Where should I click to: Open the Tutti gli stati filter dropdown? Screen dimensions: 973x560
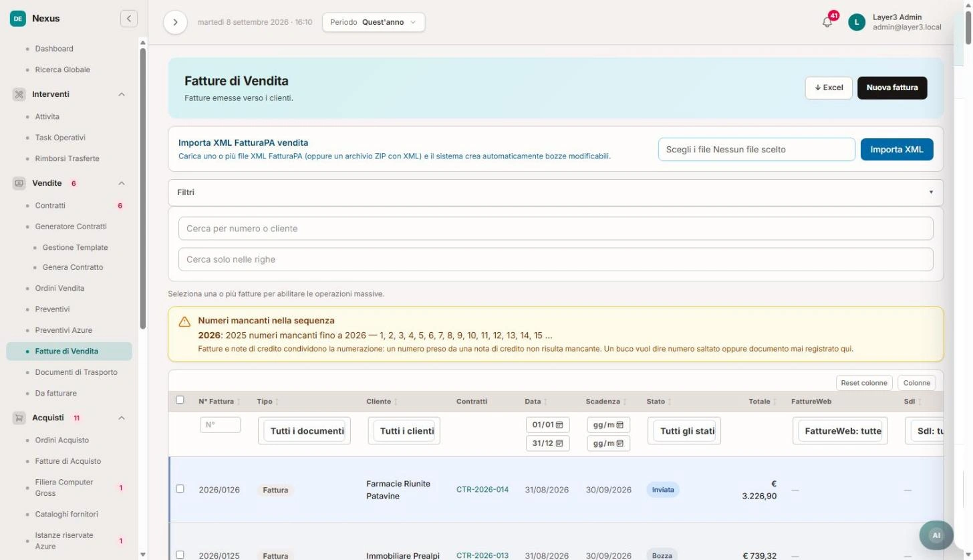(x=684, y=431)
